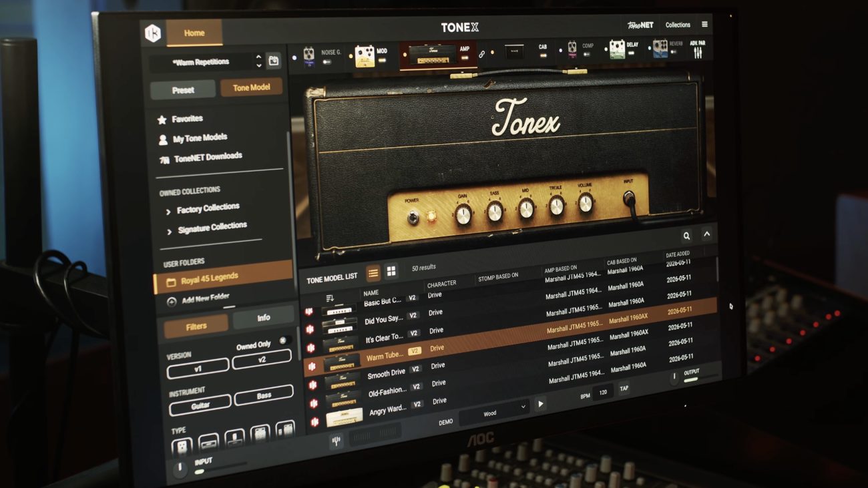Screen dimensions: 868x488
Task: Open the Collections page
Action: click(x=678, y=25)
